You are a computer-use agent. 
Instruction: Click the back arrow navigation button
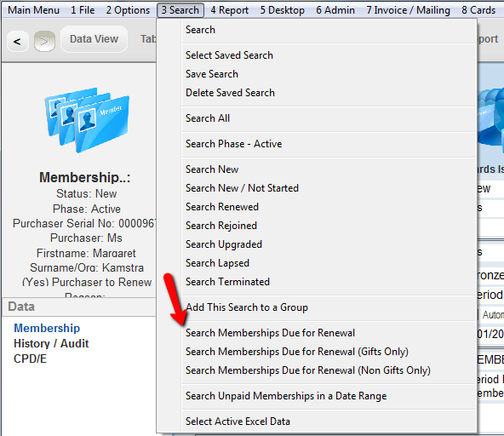(17, 41)
